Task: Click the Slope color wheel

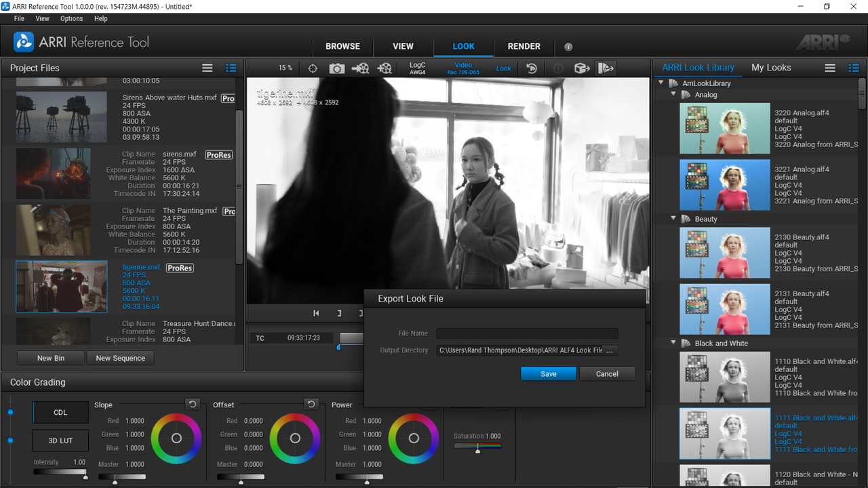Action: 176,438
